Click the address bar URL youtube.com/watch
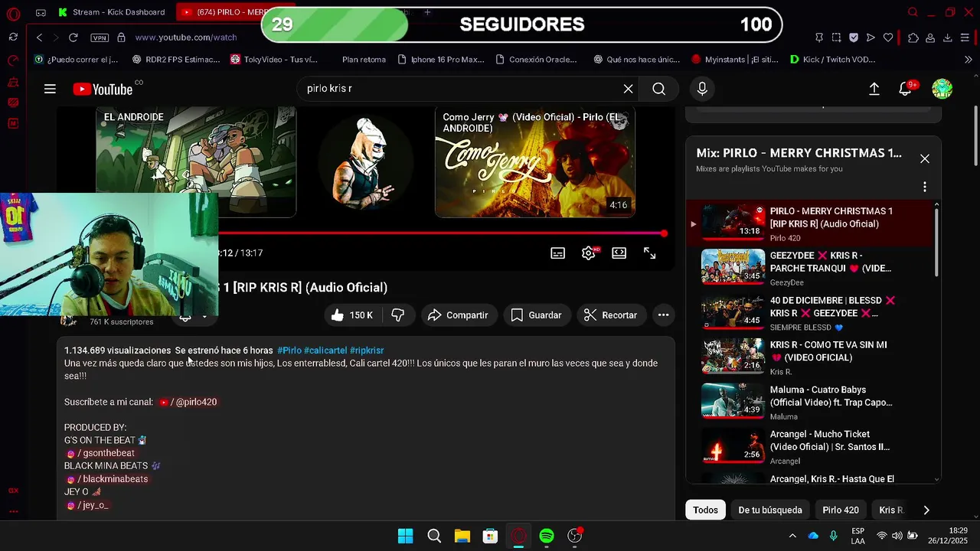The image size is (980, 551). click(x=186, y=37)
